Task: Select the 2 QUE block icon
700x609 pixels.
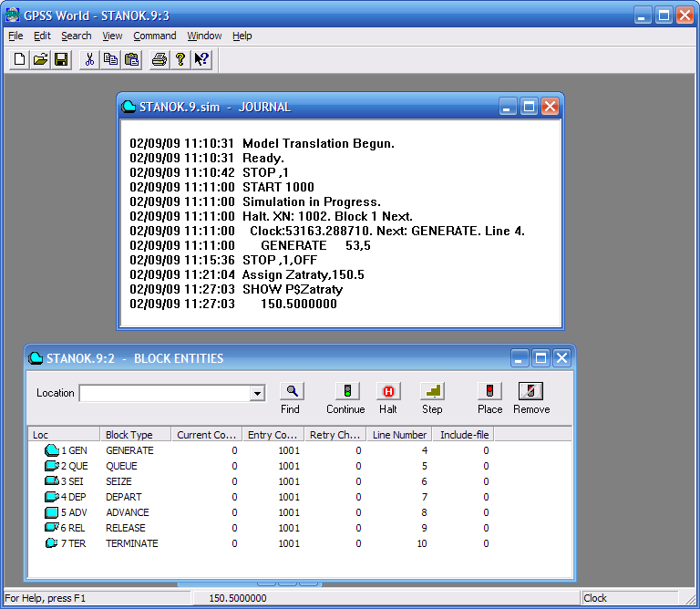Action: coord(52,466)
